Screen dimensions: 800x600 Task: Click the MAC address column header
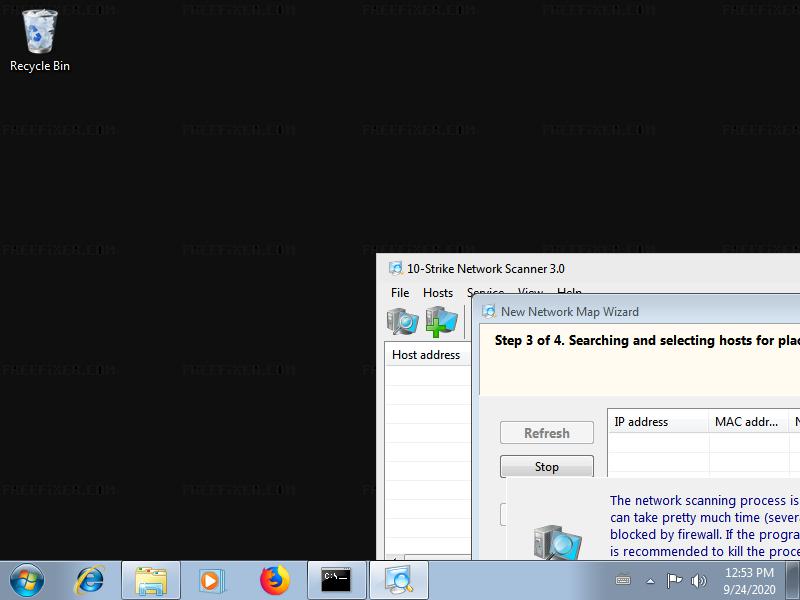(747, 422)
